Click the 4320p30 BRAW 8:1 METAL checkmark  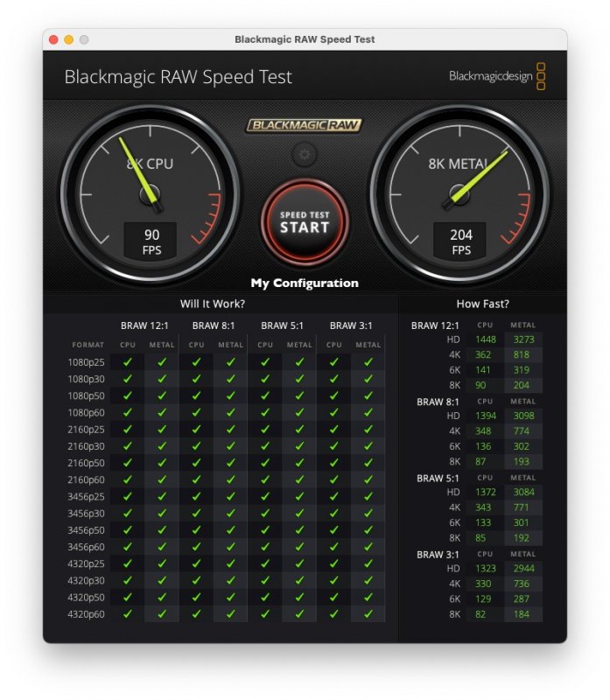coord(231,580)
